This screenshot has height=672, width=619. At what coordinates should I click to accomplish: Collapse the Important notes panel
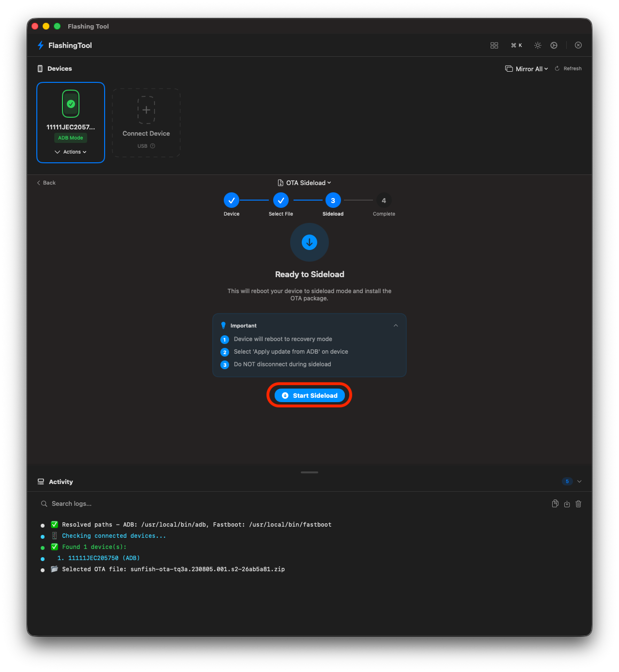coord(396,326)
